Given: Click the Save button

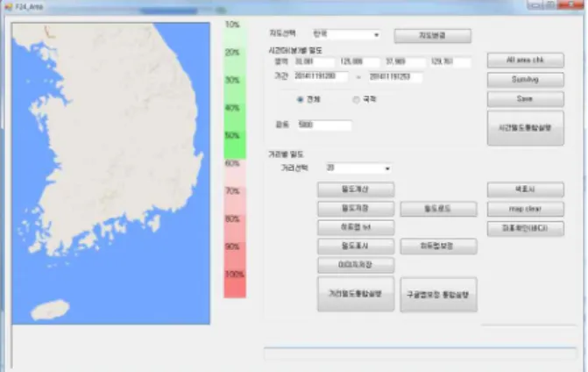Looking at the screenshot, I should (526, 99).
